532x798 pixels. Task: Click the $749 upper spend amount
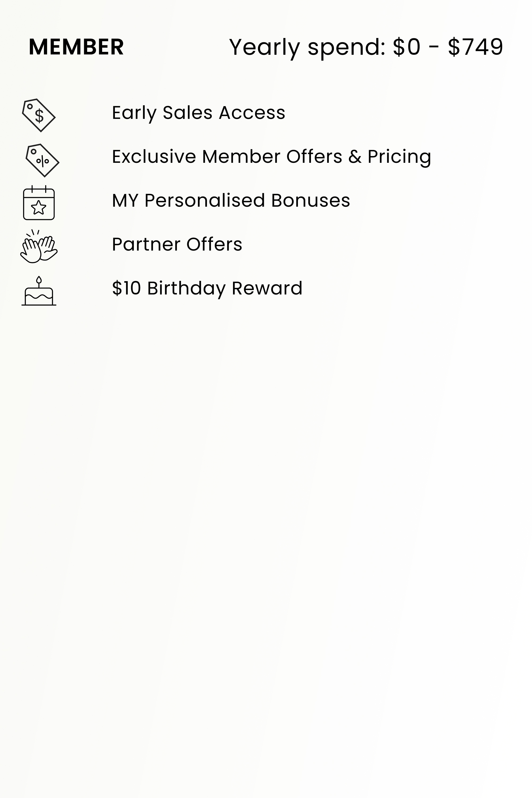click(475, 47)
